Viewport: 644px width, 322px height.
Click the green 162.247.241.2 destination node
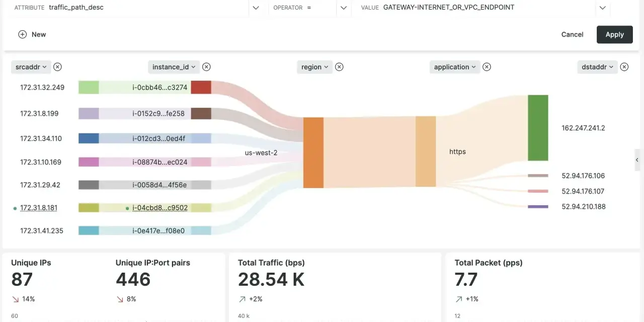538,128
